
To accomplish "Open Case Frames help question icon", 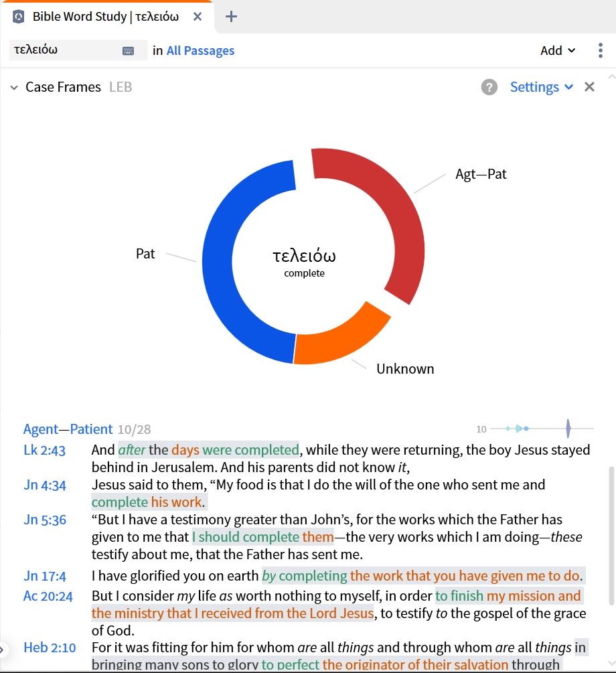I will (x=489, y=87).
